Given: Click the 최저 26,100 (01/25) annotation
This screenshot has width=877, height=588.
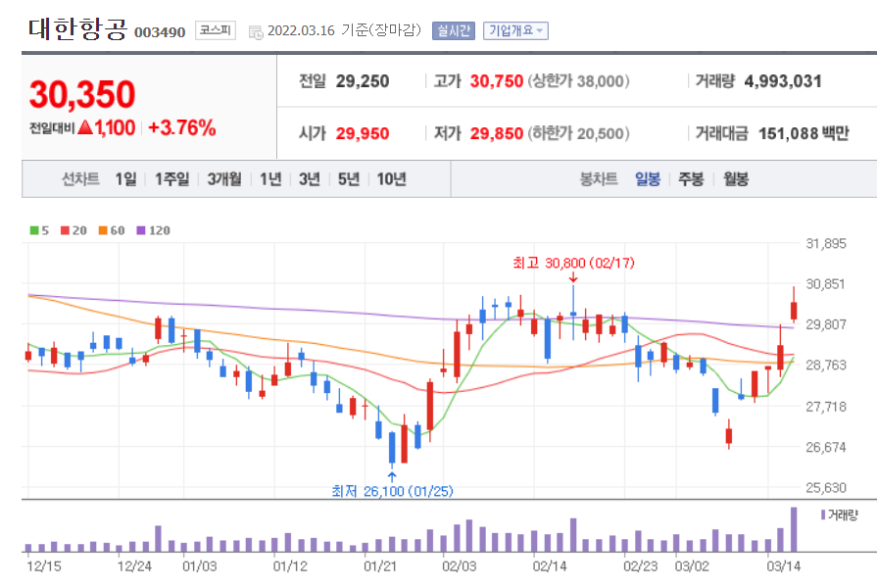Looking at the screenshot, I should 392,491.
